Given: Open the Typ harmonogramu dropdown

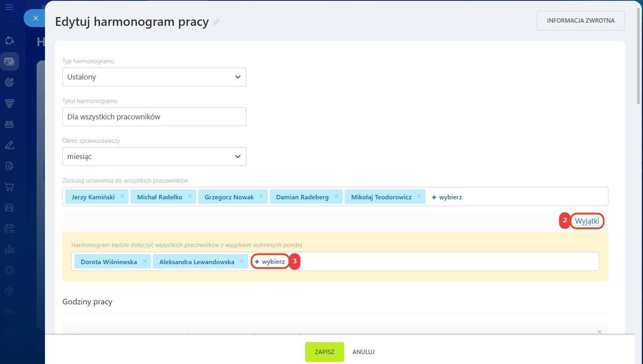Looking at the screenshot, I should (154, 77).
